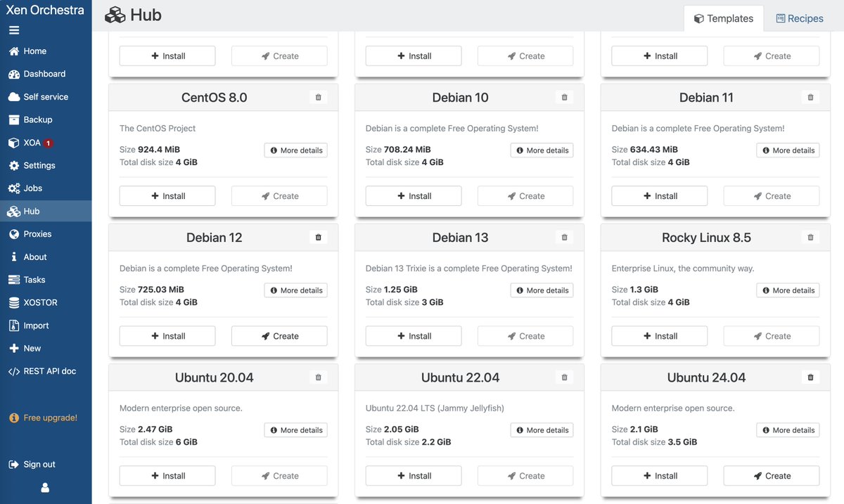Click trash icon on Debian 12 card
This screenshot has width=844, height=504.
[x=318, y=238]
